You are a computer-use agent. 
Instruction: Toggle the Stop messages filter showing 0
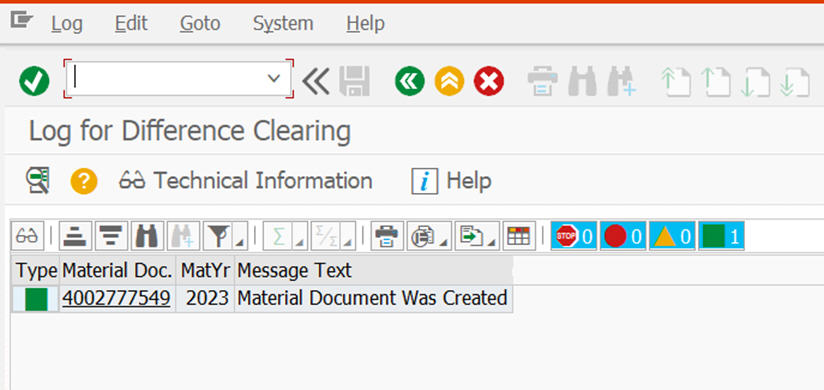574,236
